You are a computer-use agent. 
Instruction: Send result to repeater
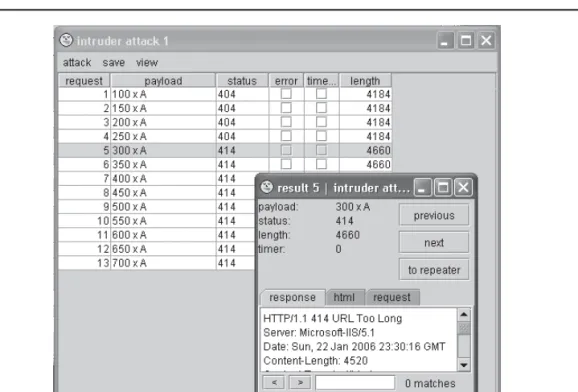(x=434, y=270)
